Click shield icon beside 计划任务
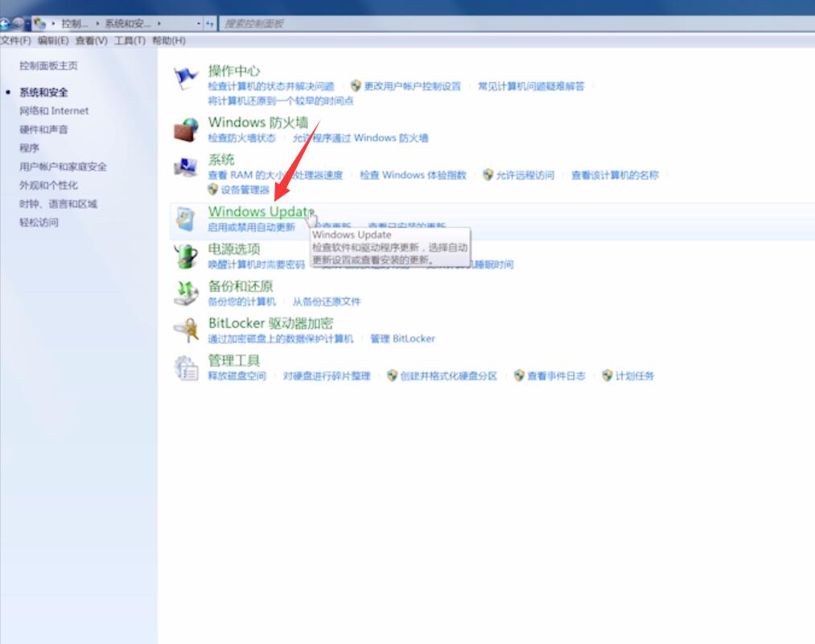This screenshot has width=815, height=644. pyautogui.click(x=607, y=375)
